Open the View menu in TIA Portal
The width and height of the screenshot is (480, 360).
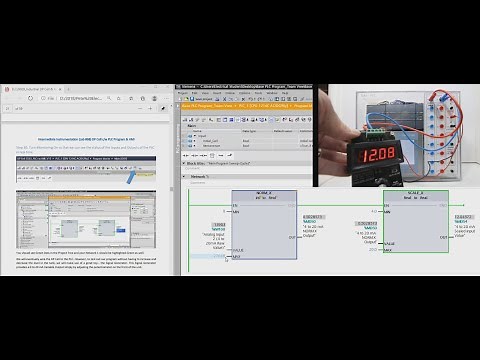click(205, 93)
